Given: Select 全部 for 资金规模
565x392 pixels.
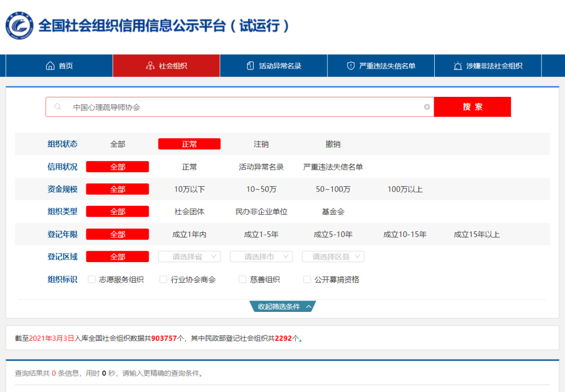Looking at the screenshot, I should pyautogui.click(x=118, y=189).
